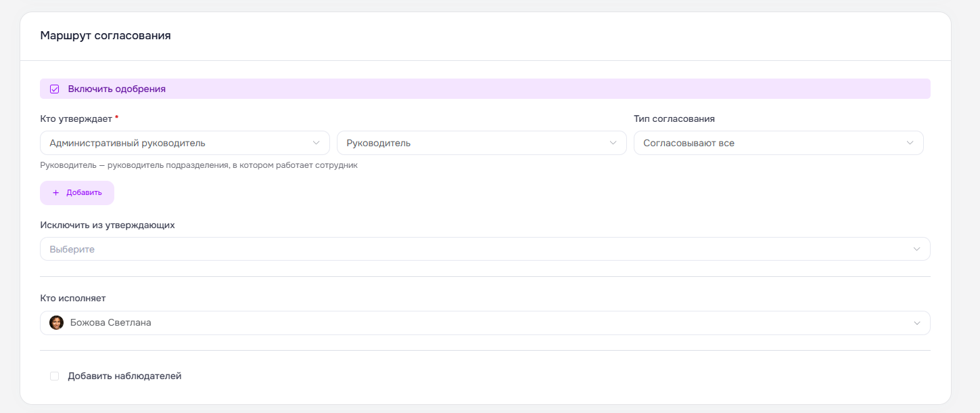The height and width of the screenshot is (413, 980).
Task: Click the plus icon on Добавить
Action: 56,192
